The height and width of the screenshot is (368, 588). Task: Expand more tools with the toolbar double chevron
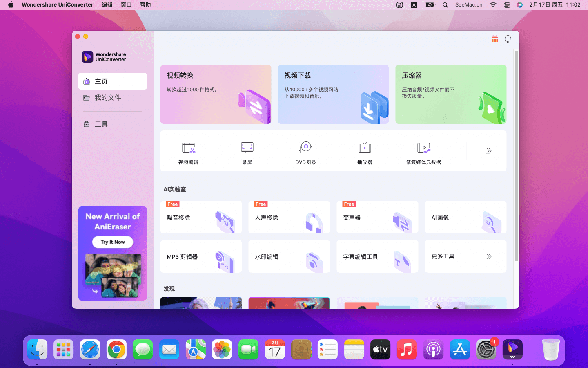(x=489, y=151)
